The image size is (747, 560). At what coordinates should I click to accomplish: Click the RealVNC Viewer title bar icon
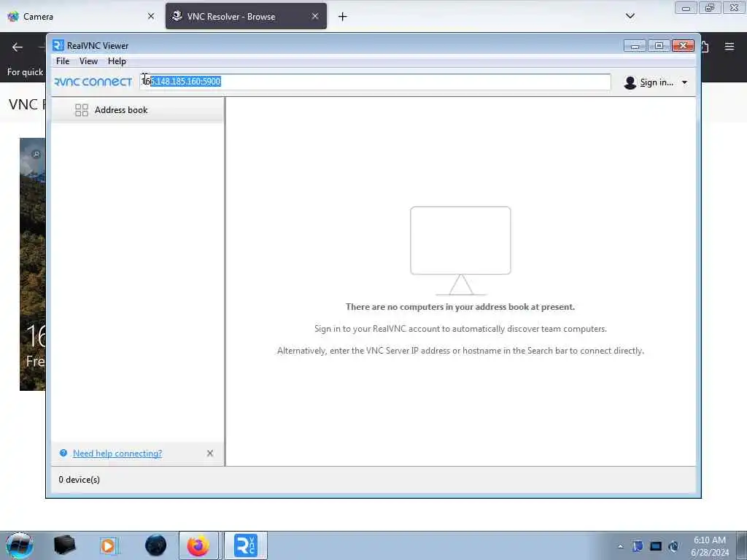pyautogui.click(x=58, y=45)
